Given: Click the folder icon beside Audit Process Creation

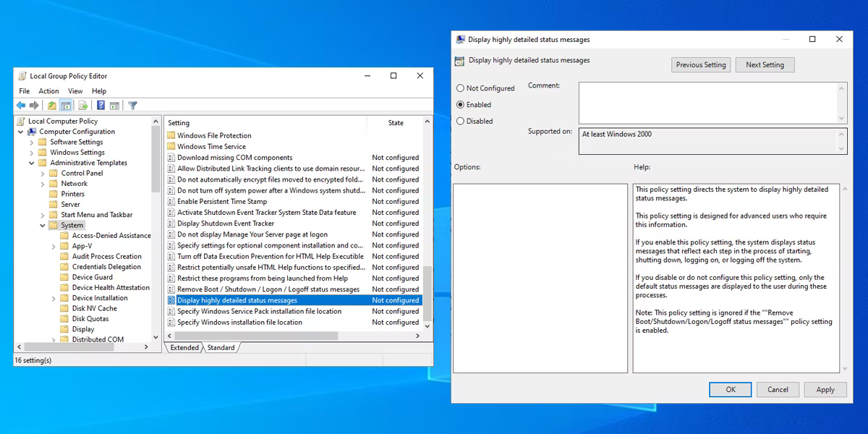Looking at the screenshot, I should 64,256.
